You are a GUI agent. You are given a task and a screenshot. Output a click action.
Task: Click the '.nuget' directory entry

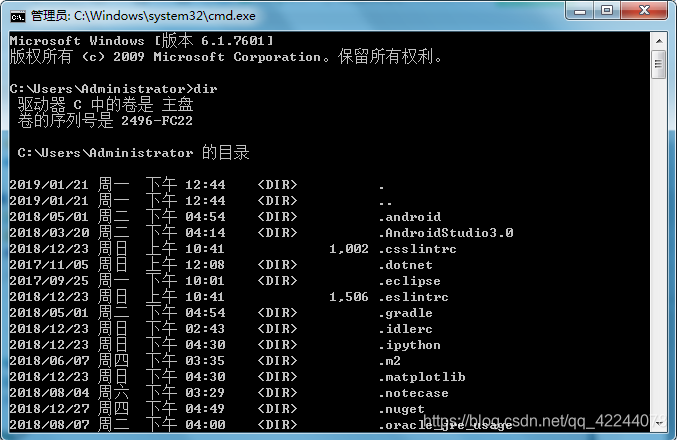(402, 409)
